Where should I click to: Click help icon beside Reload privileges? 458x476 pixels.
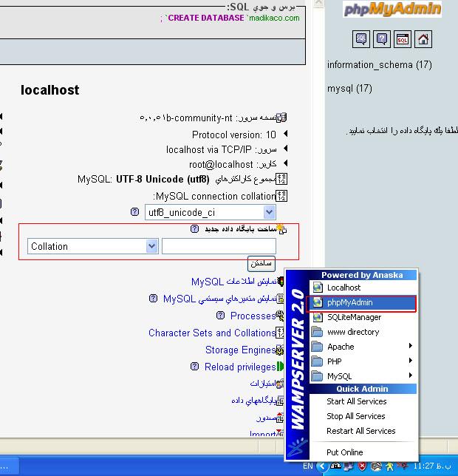pyautogui.click(x=194, y=367)
